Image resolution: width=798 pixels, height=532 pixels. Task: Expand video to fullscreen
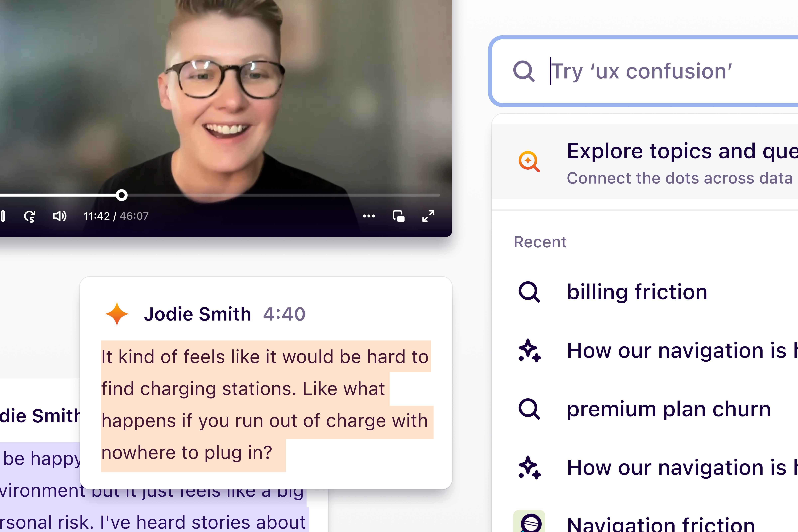pos(428,216)
